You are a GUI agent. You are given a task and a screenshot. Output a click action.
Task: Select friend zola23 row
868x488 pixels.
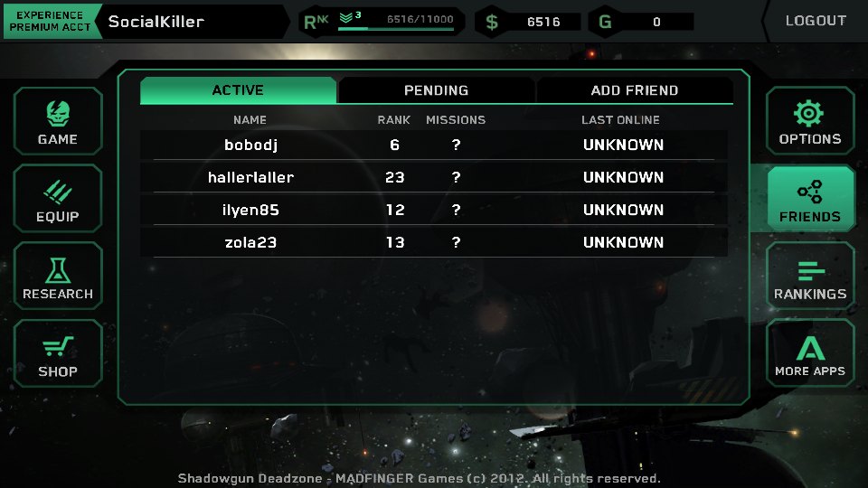(434, 242)
